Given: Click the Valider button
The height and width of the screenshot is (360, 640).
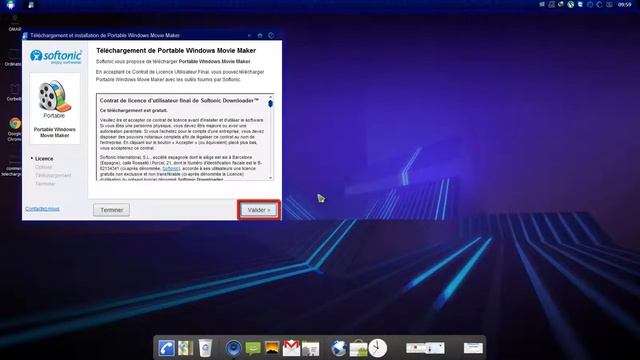Looking at the screenshot, I should [x=259, y=210].
